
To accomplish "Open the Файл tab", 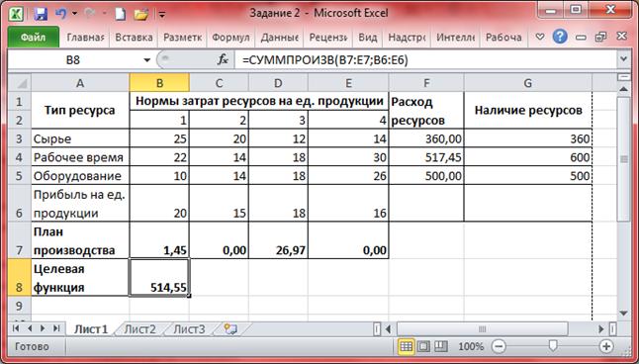I will pos(34,38).
